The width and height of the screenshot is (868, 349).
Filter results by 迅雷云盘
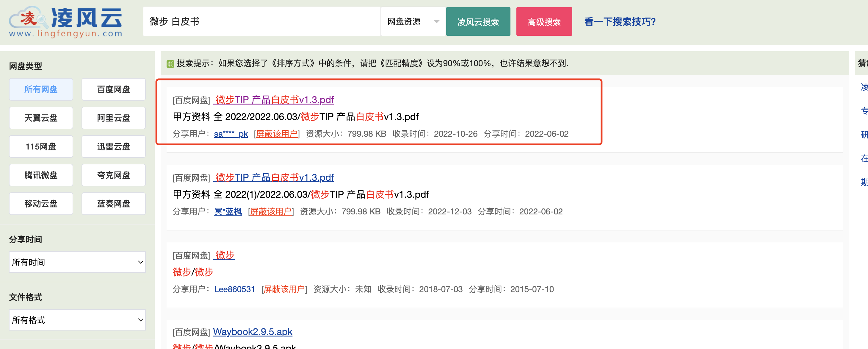point(113,146)
